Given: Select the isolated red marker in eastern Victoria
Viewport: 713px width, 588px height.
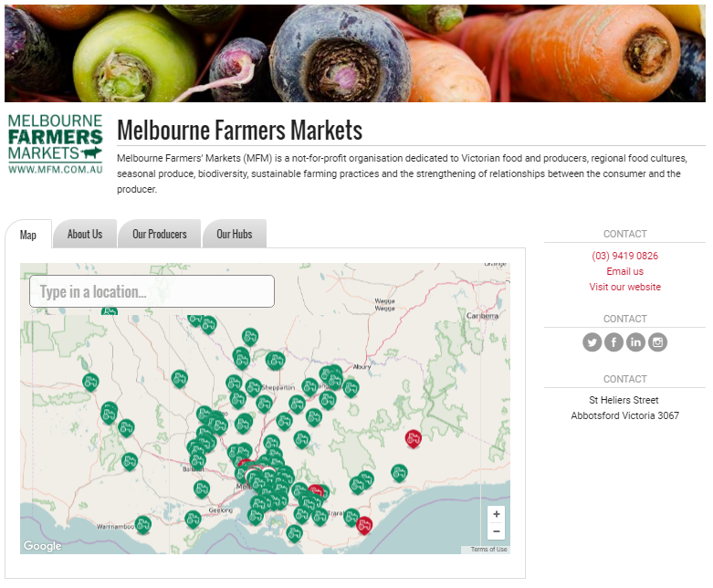Looking at the screenshot, I should tap(414, 438).
